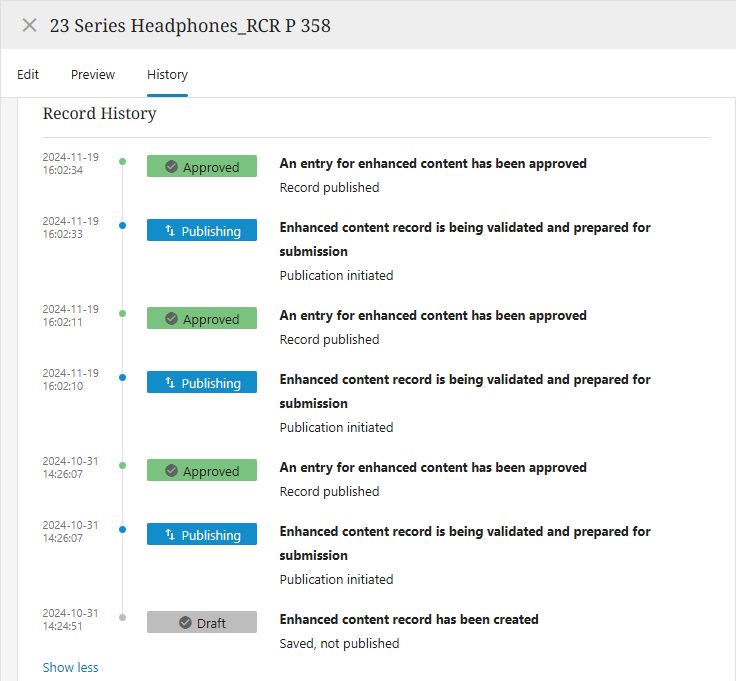Click the topmost Approved status badge at 16:02:34
736x681 pixels.
click(201, 167)
